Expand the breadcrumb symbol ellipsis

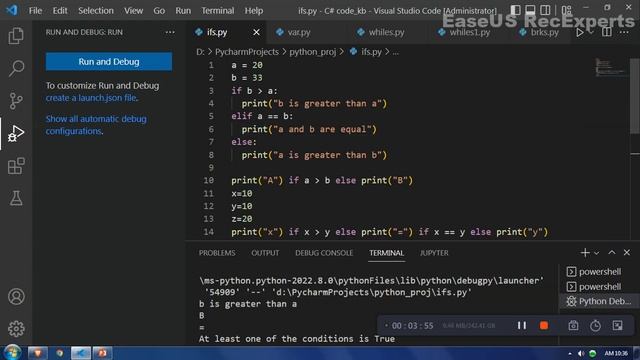coord(396,52)
